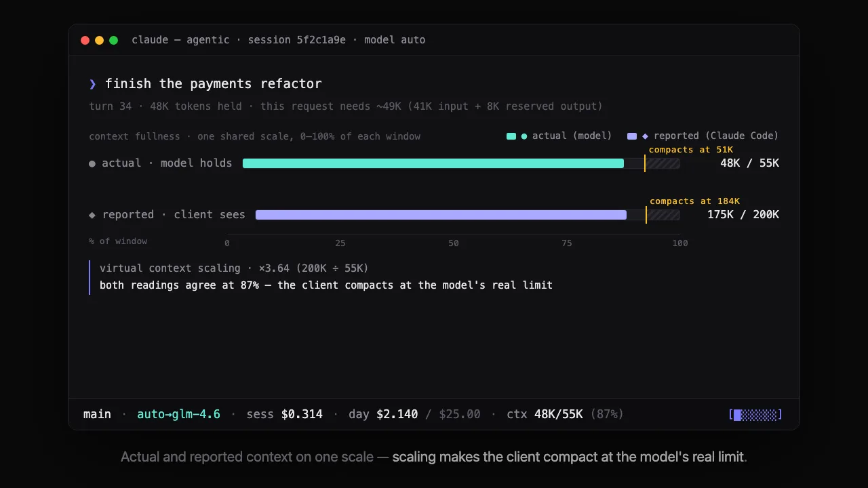The width and height of the screenshot is (868, 488).
Task: Click the red close window dot
Action: click(85, 40)
